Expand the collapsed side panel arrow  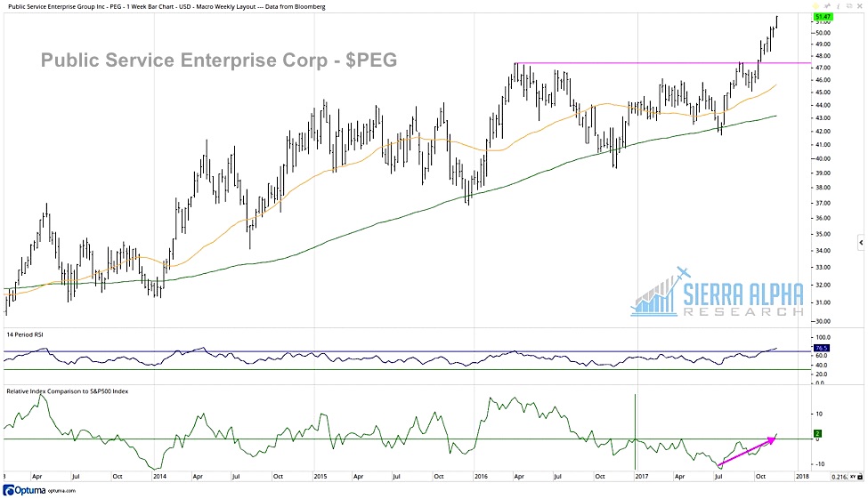point(861,242)
